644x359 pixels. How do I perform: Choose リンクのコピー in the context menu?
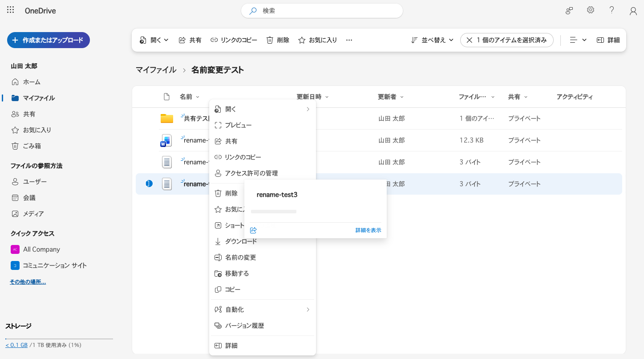point(263,157)
